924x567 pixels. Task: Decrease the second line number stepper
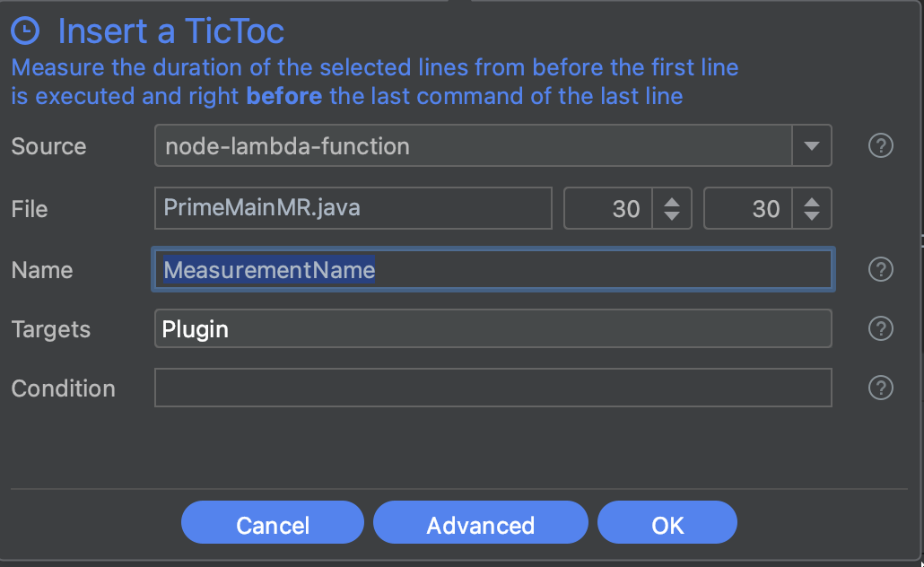tap(812, 216)
